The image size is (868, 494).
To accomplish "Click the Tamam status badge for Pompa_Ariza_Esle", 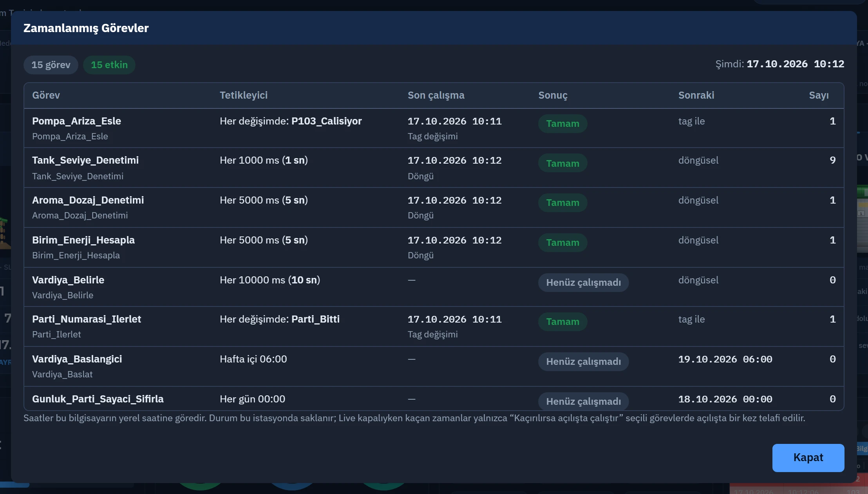I will 562,123.
